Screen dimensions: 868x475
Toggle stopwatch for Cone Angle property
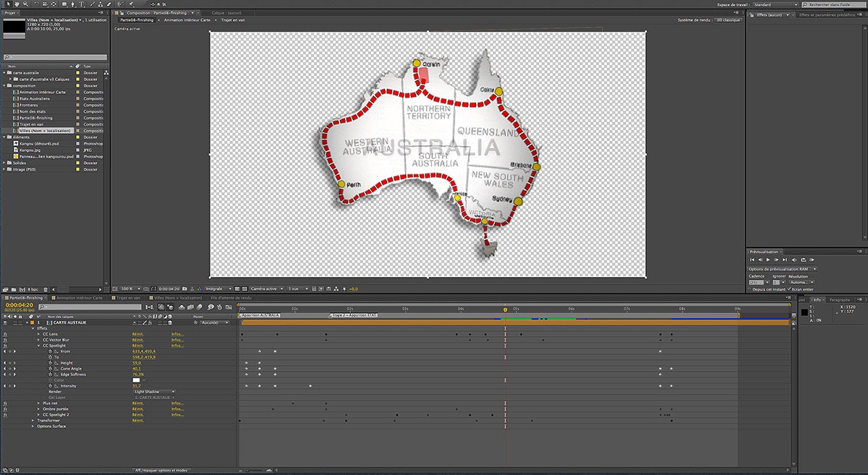(51, 369)
